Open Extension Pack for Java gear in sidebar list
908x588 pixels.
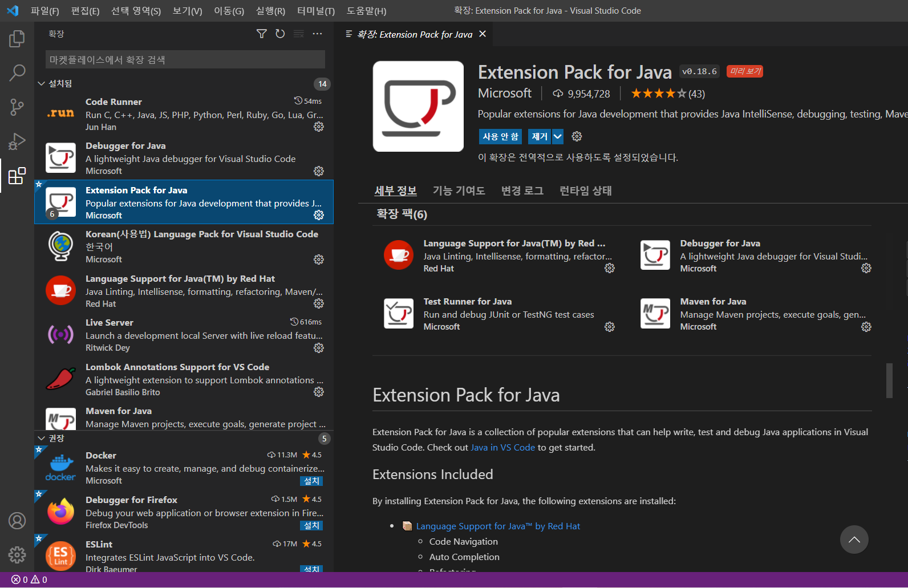click(x=319, y=215)
